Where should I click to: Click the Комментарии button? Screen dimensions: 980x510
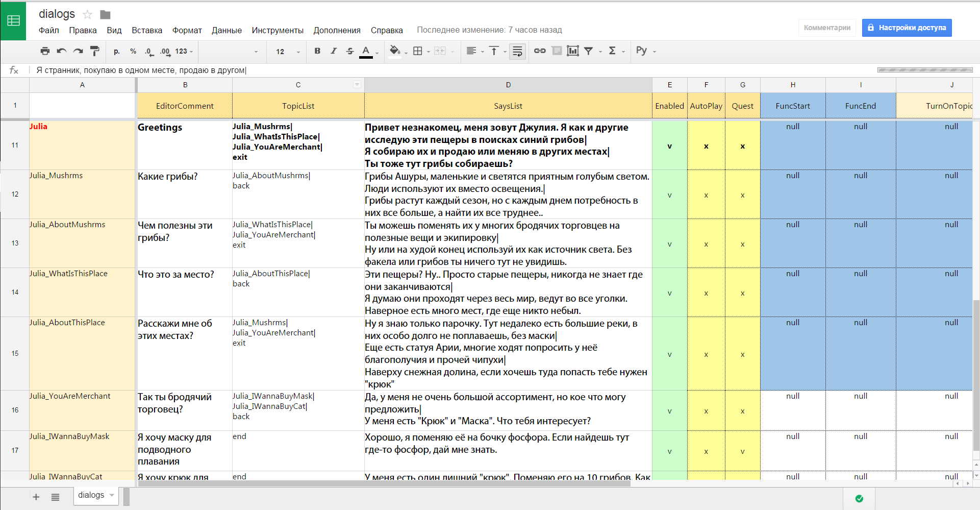[827, 28]
